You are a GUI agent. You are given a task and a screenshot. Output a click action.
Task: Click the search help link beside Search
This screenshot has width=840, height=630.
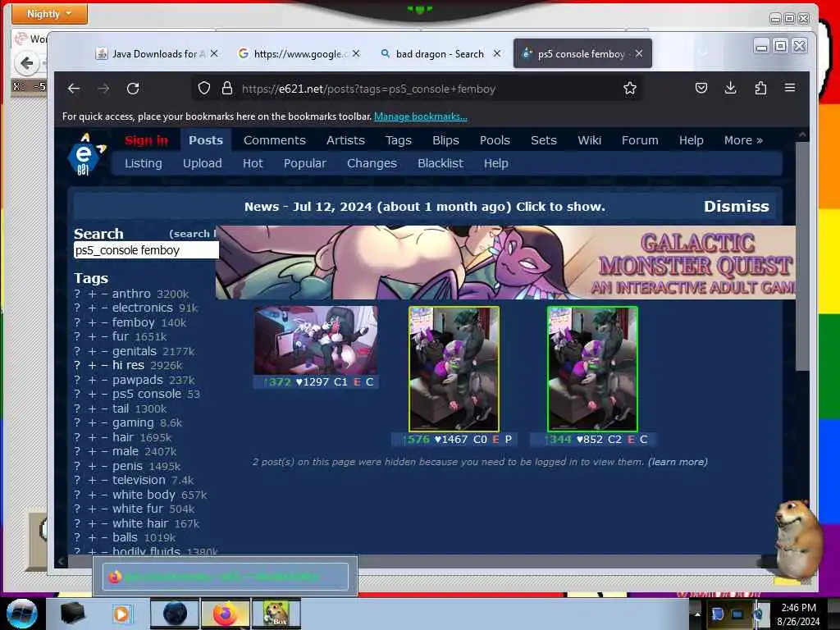point(192,234)
